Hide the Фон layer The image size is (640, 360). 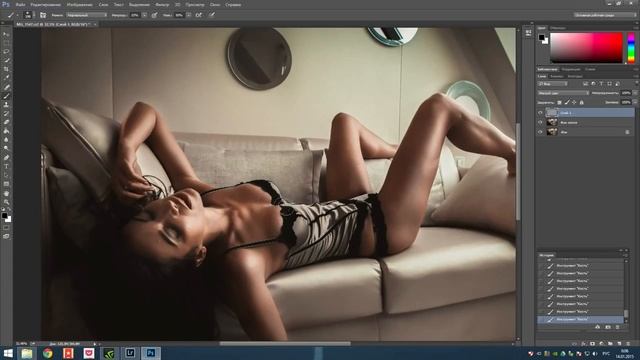[540, 132]
